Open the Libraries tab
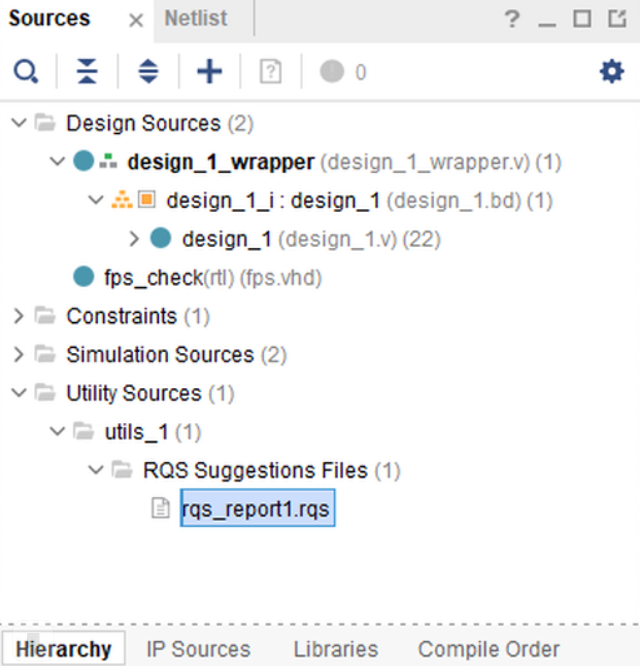This screenshot has width=640, height=666. point(336,649)
